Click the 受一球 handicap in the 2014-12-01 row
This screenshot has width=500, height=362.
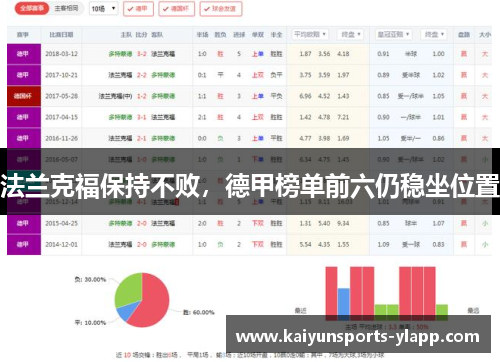(x=411, y=245)
